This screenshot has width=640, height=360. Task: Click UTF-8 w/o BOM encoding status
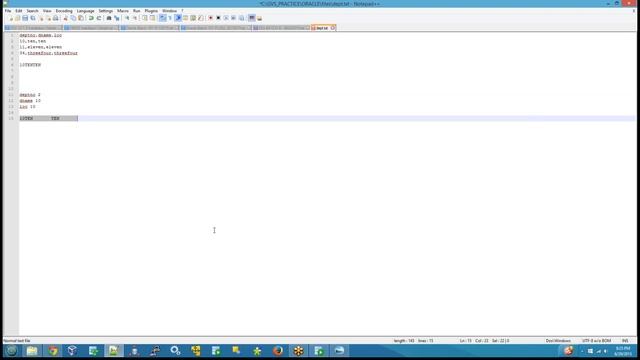point(596,340)
